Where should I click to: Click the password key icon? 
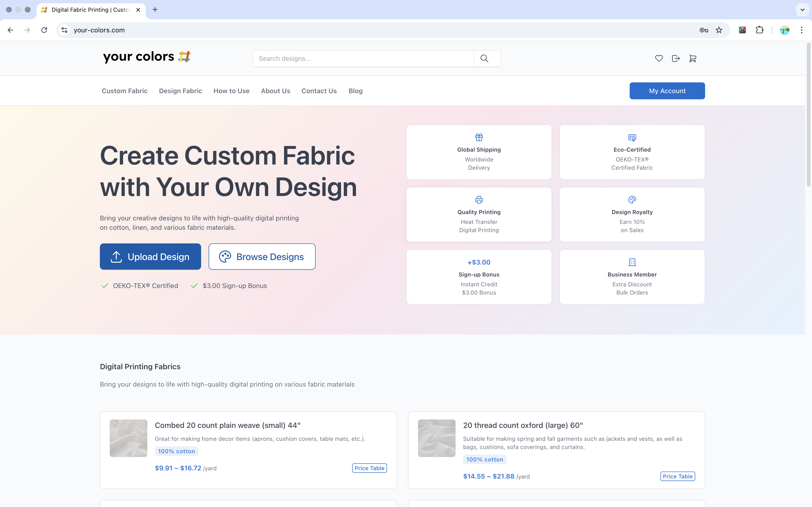pyautogui.click(x=704, y=30)
